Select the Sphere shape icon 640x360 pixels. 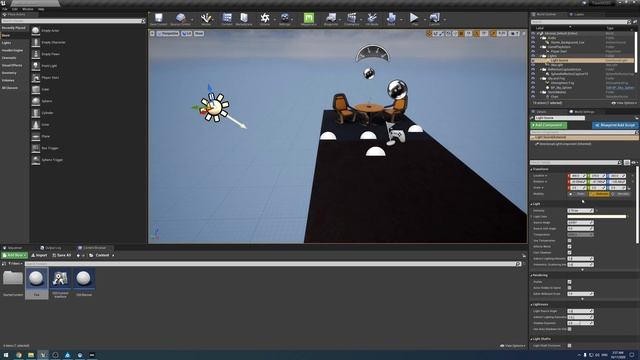pyautogui.click(x=36, y=101)
